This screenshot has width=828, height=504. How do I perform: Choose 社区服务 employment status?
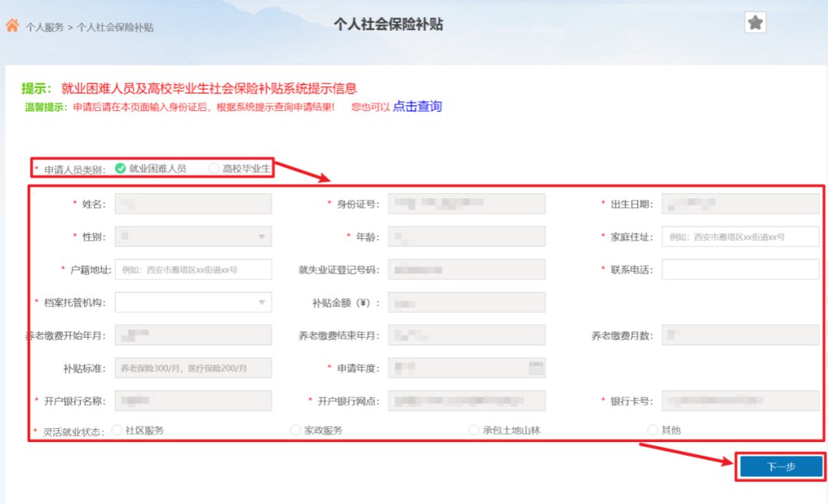pos(117,430)
